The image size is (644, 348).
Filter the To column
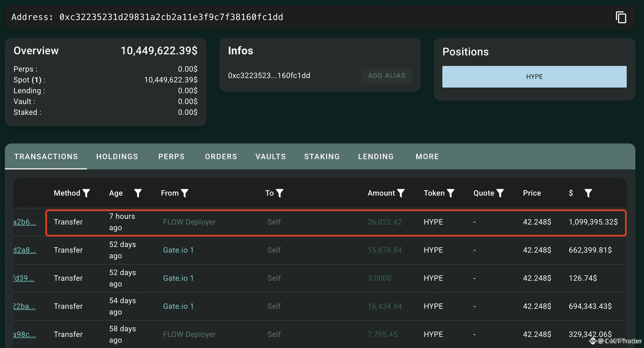pos(280,193)
